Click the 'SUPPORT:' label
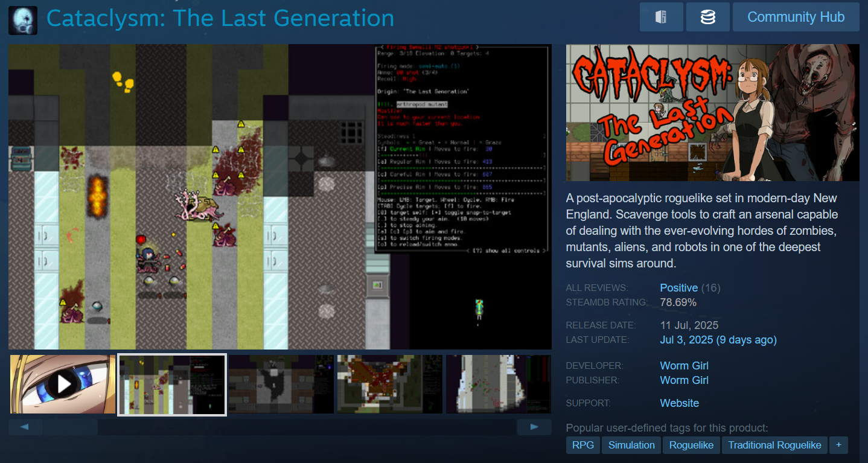The image size is (868, 463). pos(589,404)
